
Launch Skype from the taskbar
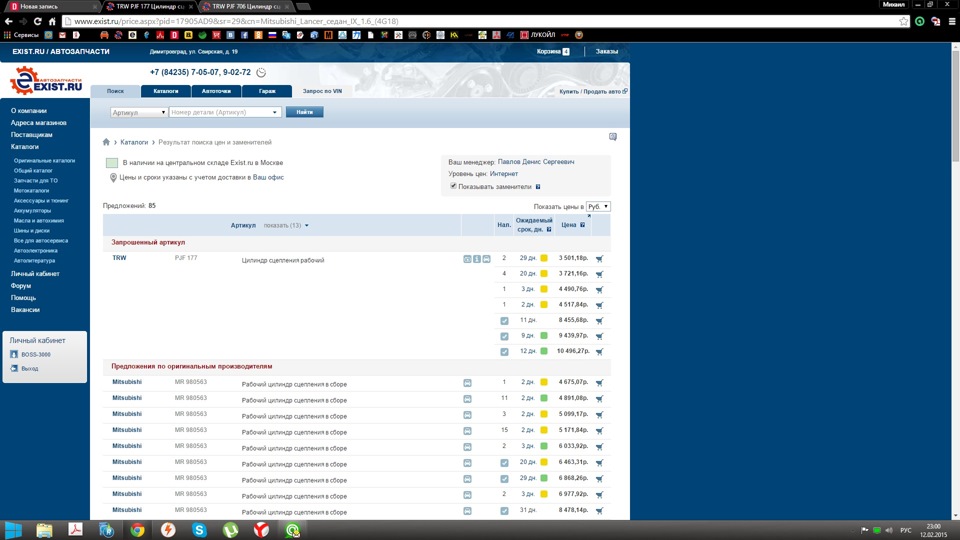coord(199,530)
